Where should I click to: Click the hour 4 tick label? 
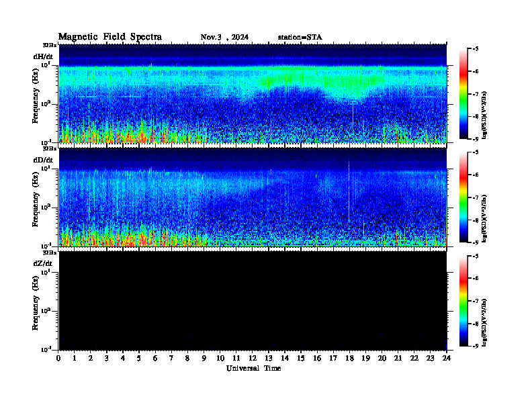123,358
